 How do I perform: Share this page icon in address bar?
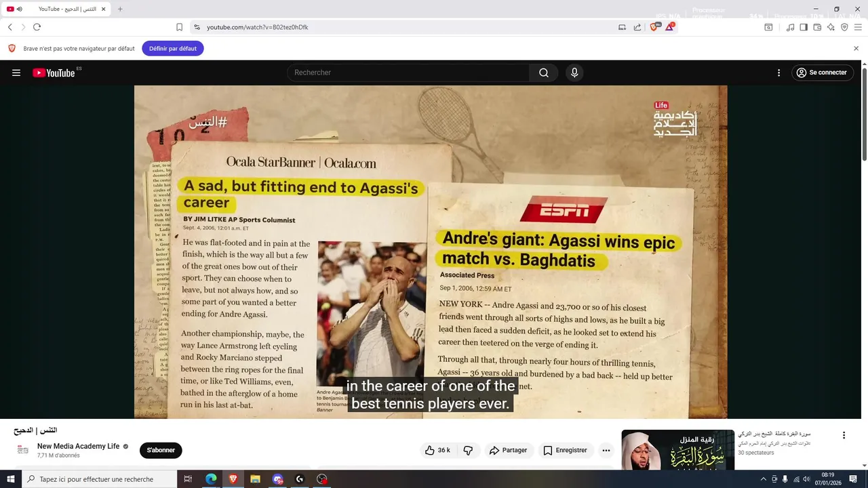637,27
